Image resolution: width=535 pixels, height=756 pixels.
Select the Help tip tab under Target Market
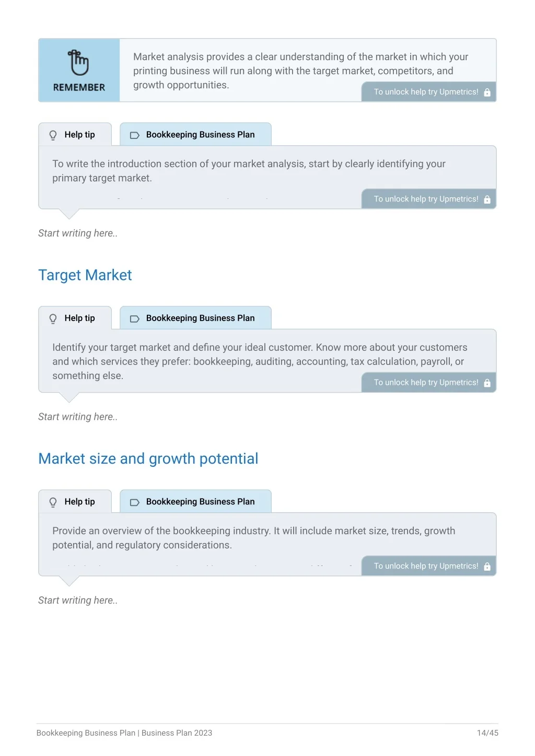click(75, 318)
